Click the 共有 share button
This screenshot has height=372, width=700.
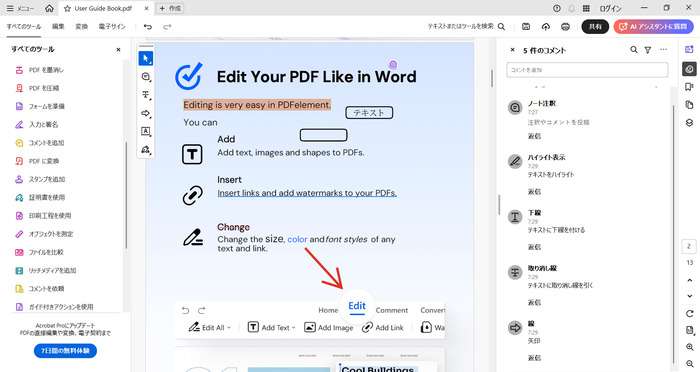pyautogui.click(x=595, y=27)
